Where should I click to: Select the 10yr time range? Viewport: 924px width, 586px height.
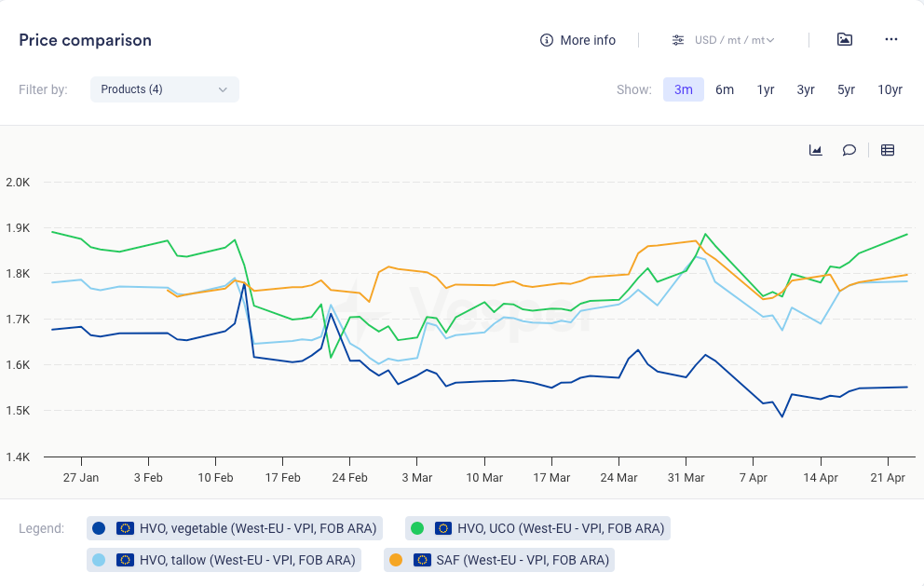890,89
